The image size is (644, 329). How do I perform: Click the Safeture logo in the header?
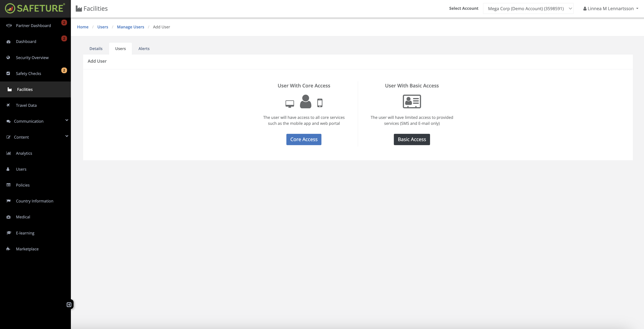35,8
